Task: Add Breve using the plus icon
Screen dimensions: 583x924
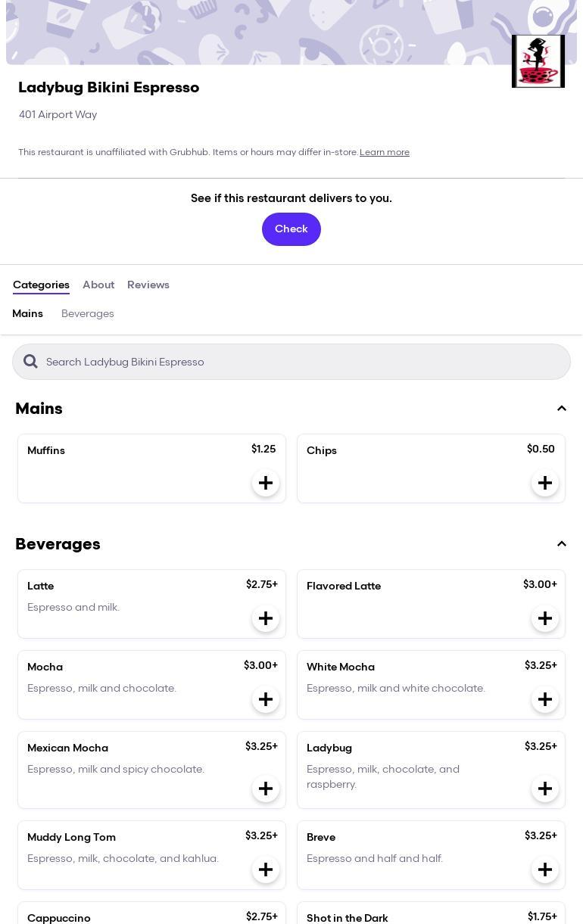Action: pyautogui.click(x=545, y=870)
